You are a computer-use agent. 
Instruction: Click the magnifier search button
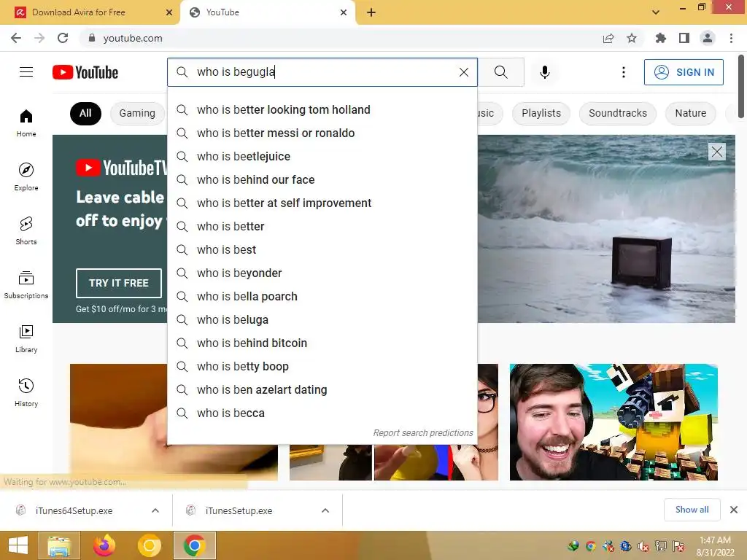pyautogui.click(x=500, y=72)
